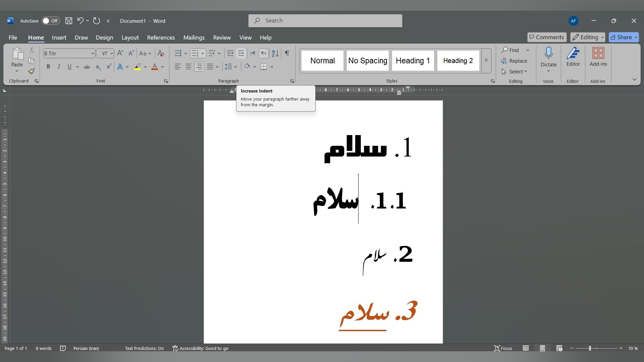This screenshot has width=644, height=362.
Task: Click the Save icon in title bar
Action: pyautogui.click(x=69, y=21)
